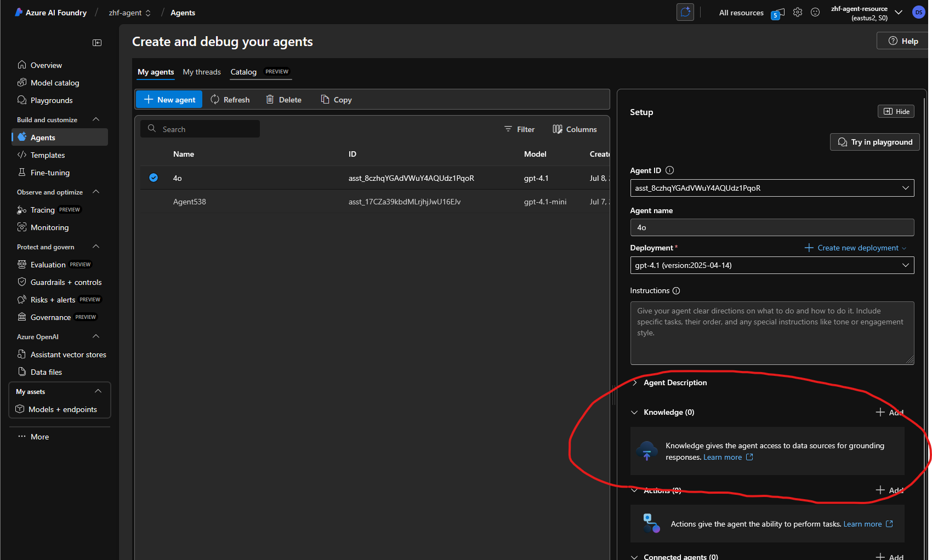Click the Help button
The width and height of the screenshot is (932, 560).
(x=903, y=41)
